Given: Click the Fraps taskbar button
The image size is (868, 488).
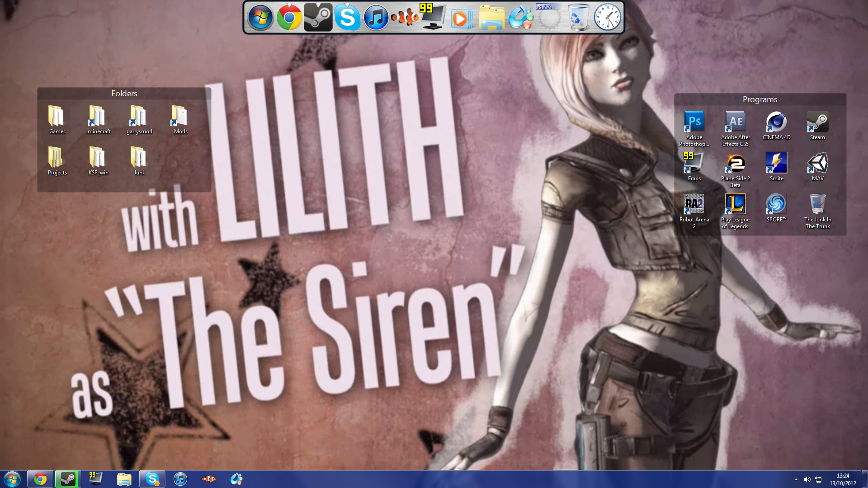Looking at the screenshot, I should point(95,479).
